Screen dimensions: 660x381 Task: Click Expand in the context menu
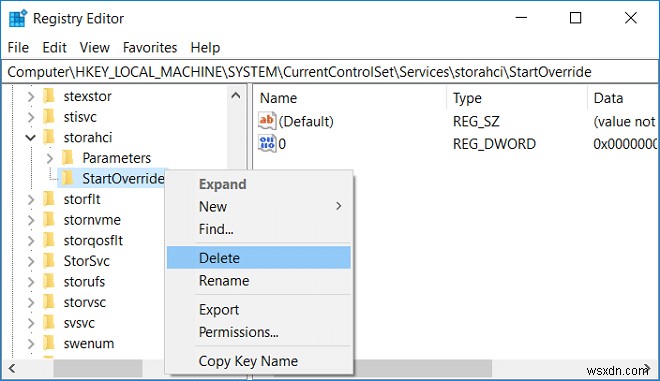point(259,184)
